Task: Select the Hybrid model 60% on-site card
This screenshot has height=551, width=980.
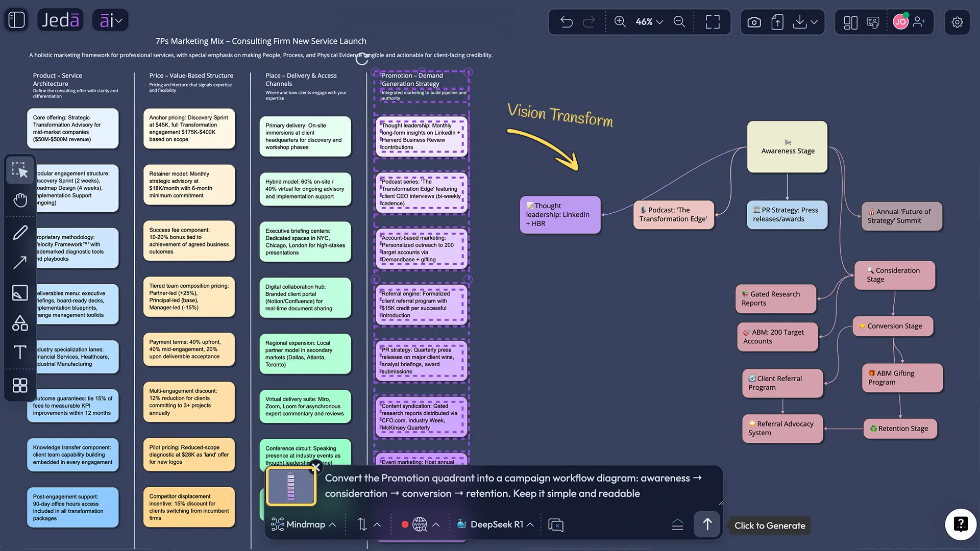Action: 305,189
